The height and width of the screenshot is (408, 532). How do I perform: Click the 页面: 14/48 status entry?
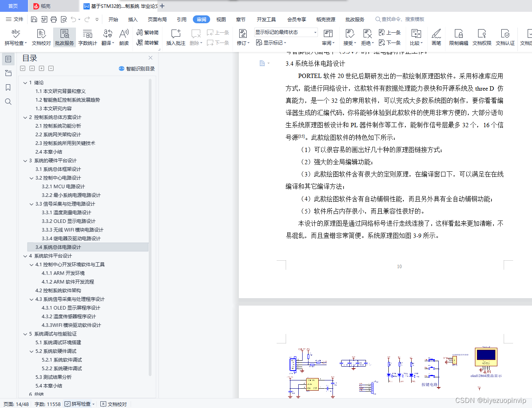pos(16,404)
